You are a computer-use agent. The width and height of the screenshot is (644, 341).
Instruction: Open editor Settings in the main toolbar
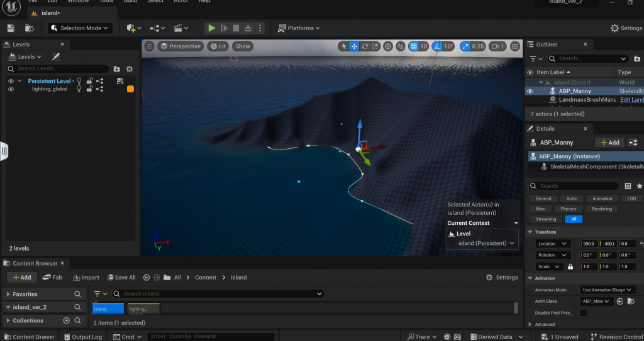tap(626, 28)
